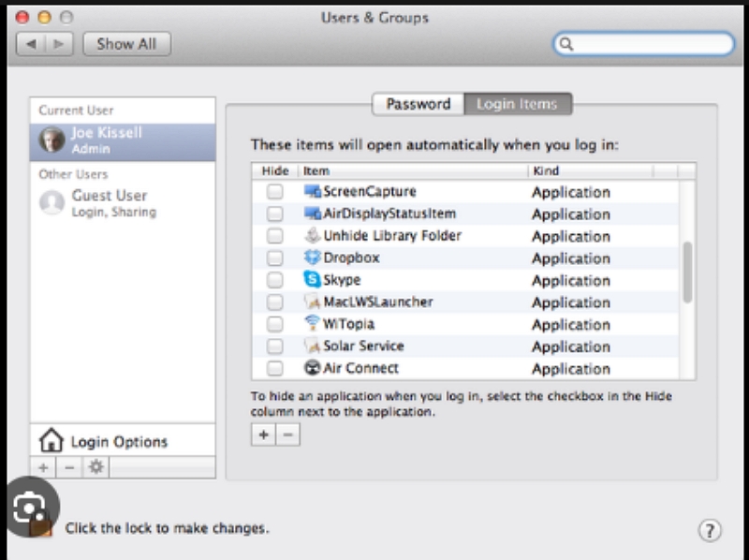Click the Login Options house icon
The height and width of the screenshot is (560, 749).
51,440
